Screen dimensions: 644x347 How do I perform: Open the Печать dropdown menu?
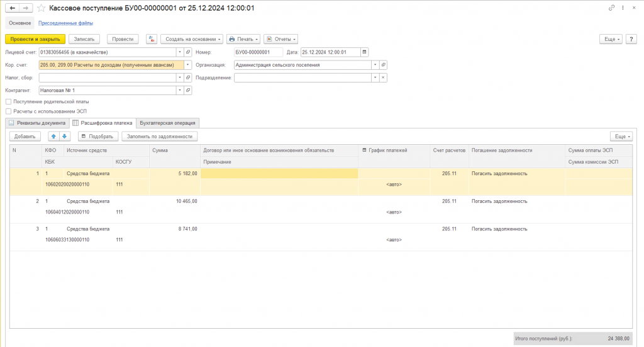[243, 39]
